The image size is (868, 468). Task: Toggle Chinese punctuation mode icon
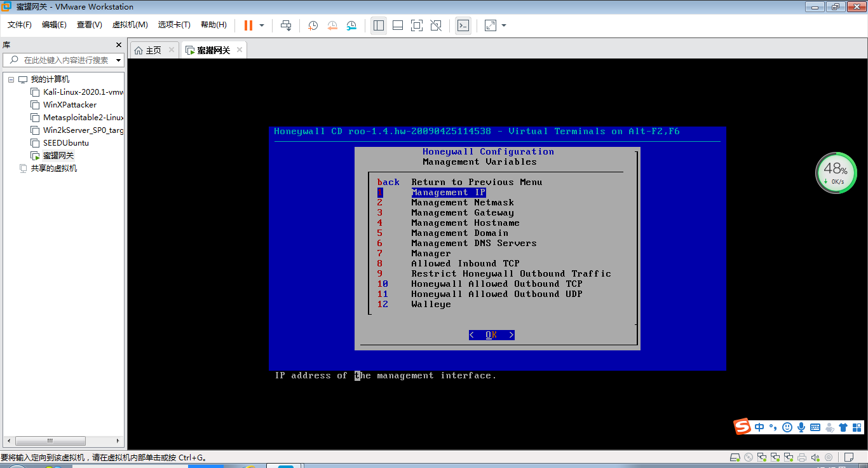(773, 427)
